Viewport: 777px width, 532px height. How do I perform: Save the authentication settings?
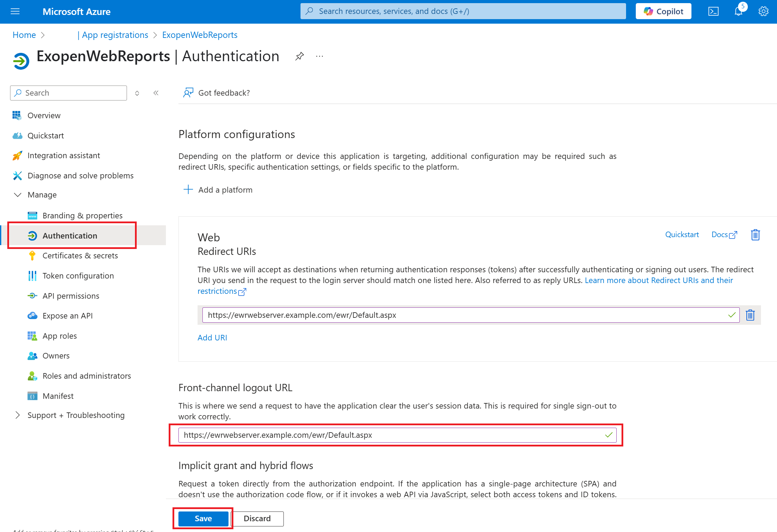pos(203,518)
